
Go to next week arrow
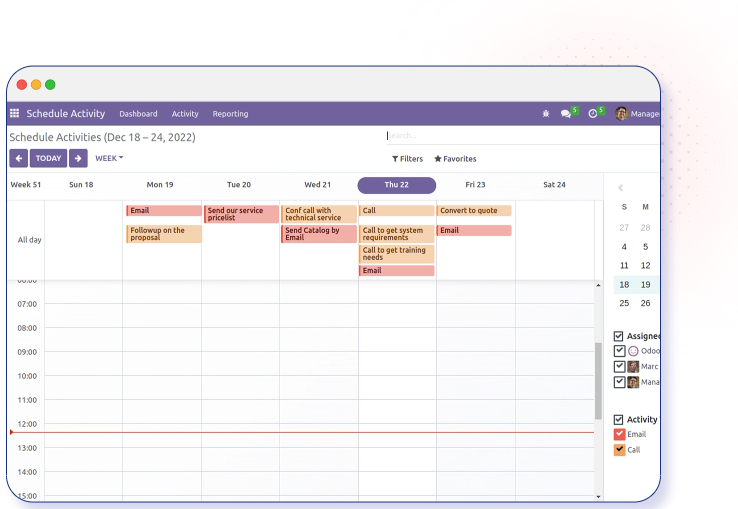point(78,158)
